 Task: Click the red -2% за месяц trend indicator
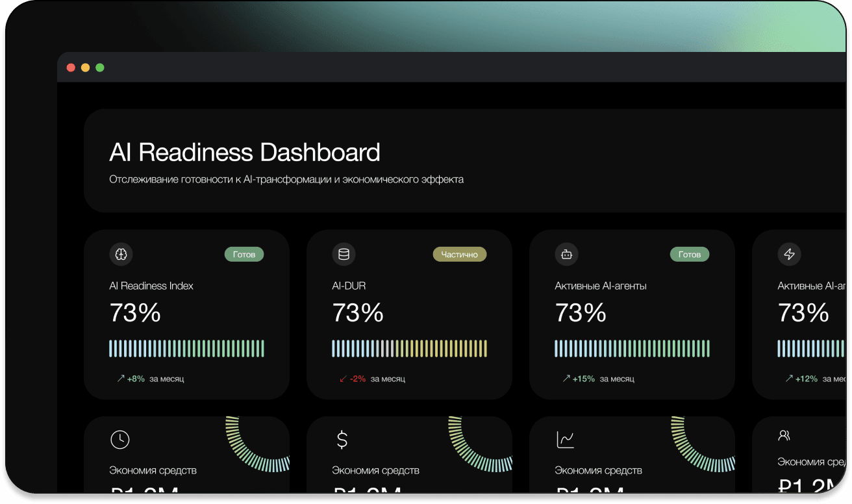coord(372,379)
